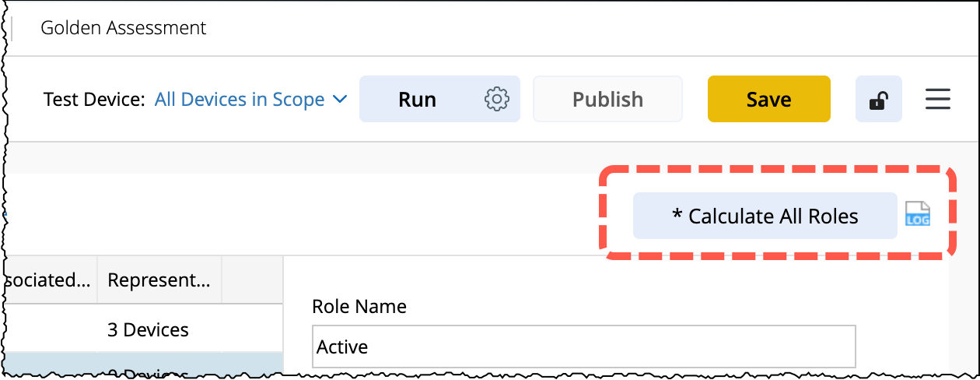Click the chevron beside All Devices in Scope
This screenshot has height=380, width=980.
tap(339, 99)
